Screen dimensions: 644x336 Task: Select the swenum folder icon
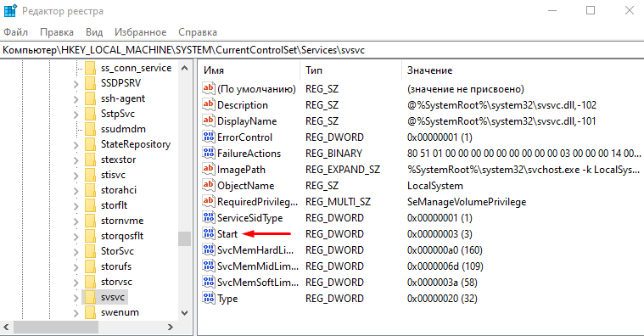pos(90,312)
